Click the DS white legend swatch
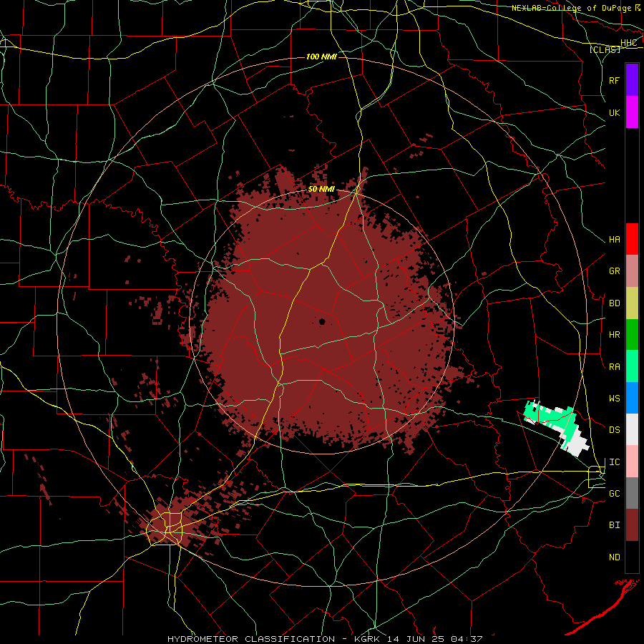Image resolution: width=644 pixels, height=644 pixels. [x=632, y=429]
